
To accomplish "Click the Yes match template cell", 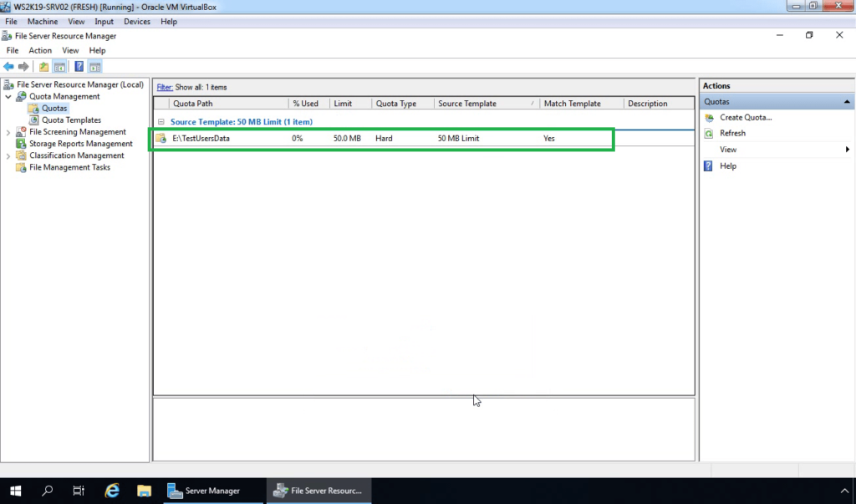I will (549, 138).
